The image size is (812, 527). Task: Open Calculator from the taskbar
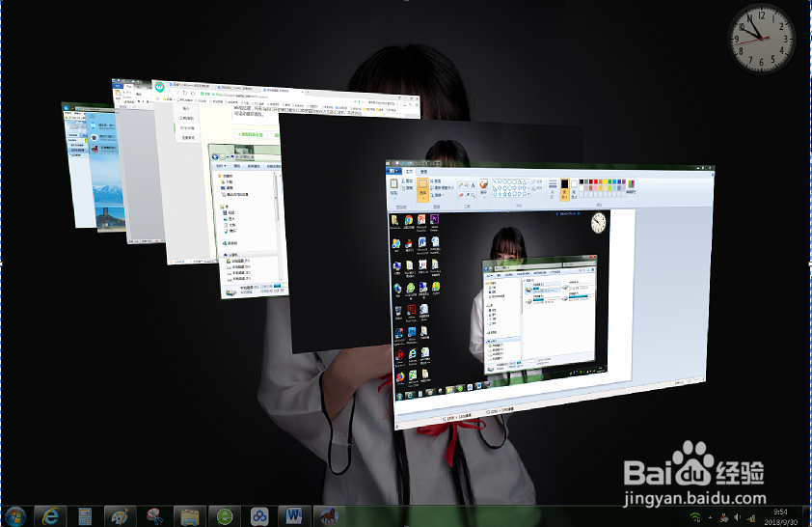click(85, 516)
